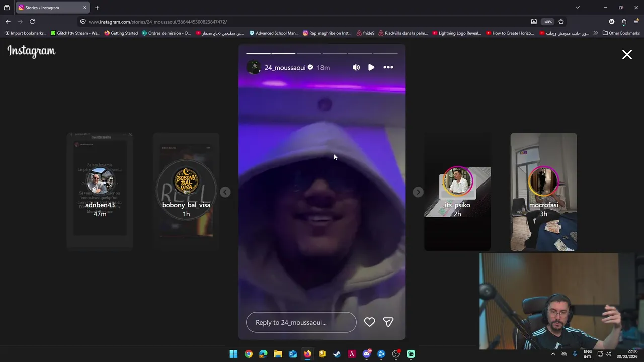The width and height of the screenshot is (644, 362).
Task: Open the Firefox application menu
Action: pos(636,22)
